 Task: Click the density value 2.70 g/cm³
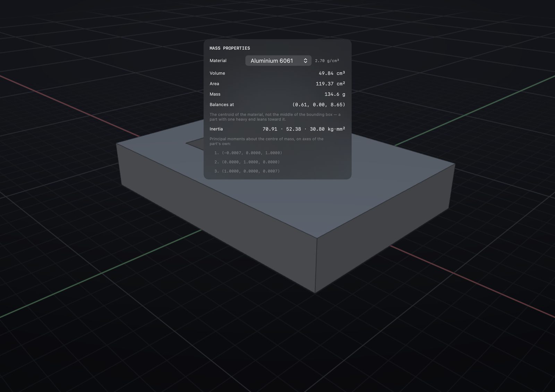pos(327,61)
